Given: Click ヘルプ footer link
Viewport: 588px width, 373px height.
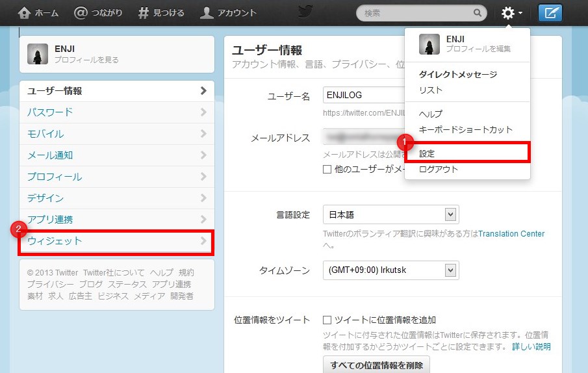Looking at the screenshot, I should tap(162, 273).
